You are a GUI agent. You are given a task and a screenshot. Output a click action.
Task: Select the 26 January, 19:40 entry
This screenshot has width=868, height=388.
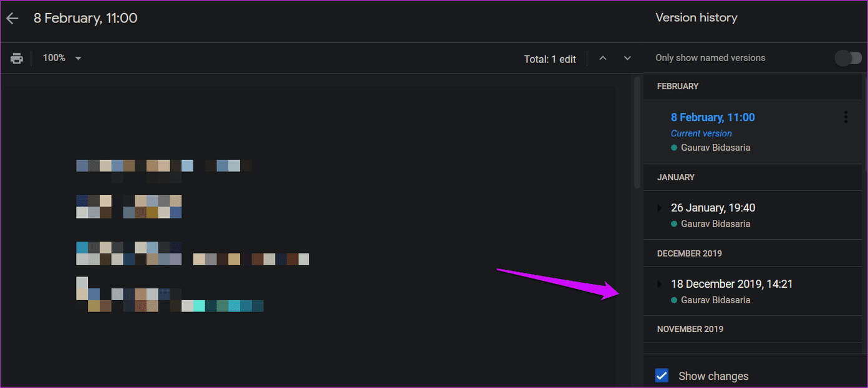(713, 208)
